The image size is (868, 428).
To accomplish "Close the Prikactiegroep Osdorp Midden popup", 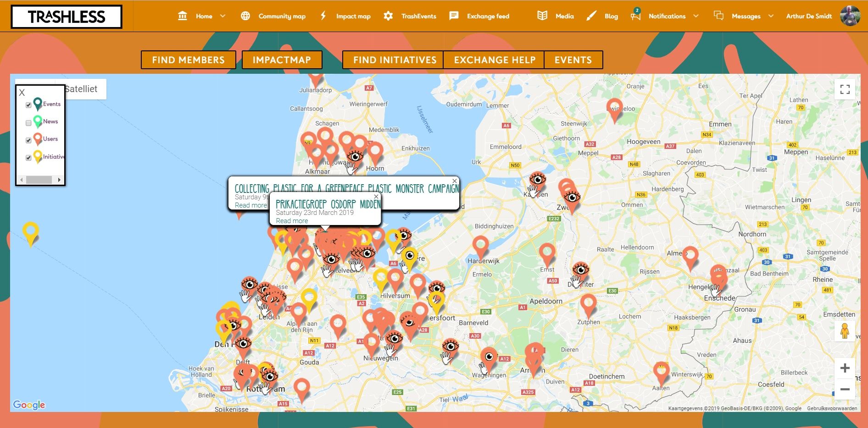I will (x=376, y=196).
